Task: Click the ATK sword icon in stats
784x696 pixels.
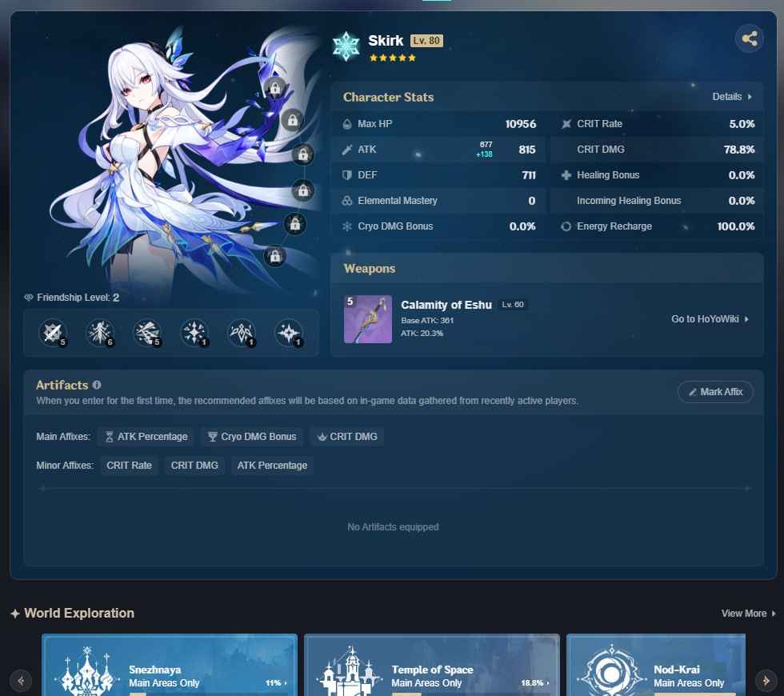Action: (347, 150)
